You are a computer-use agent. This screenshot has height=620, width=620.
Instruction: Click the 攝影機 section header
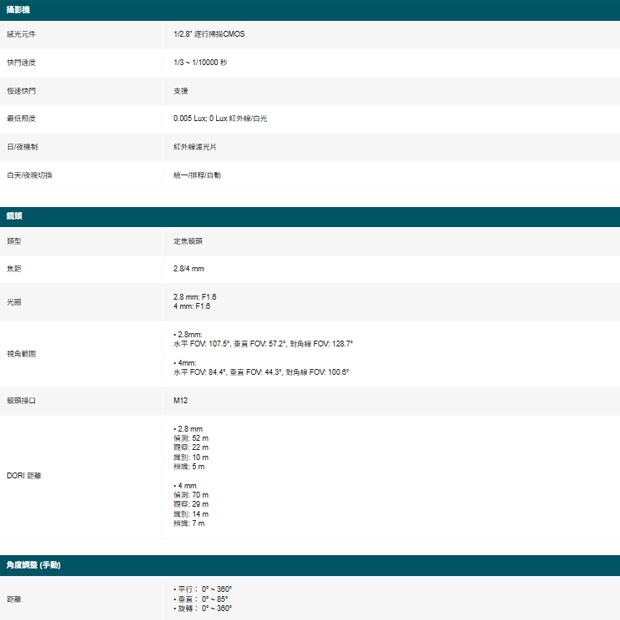pyautogui.click(x=18, y=9)
